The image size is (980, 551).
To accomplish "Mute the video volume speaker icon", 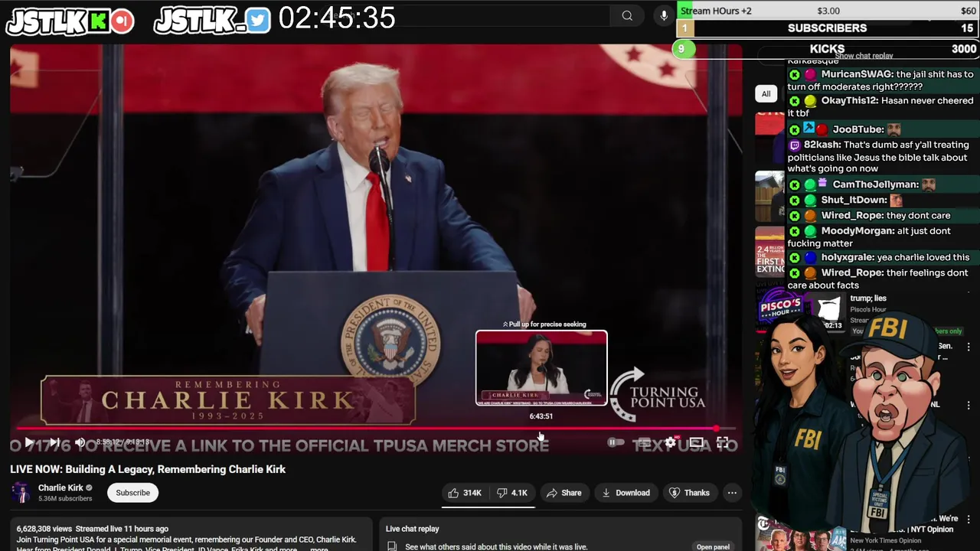I will click(x=80, y=442).
